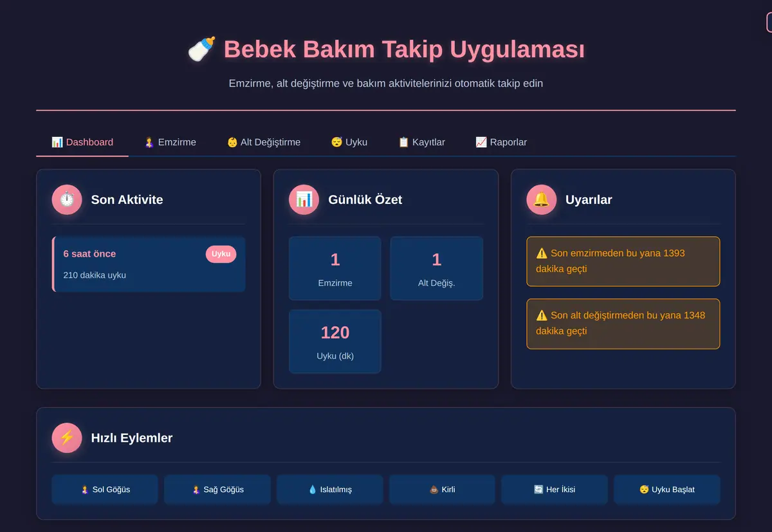Click the Uyarılar heading
Screen dimensions: 772x532
(x=589, y=199)
